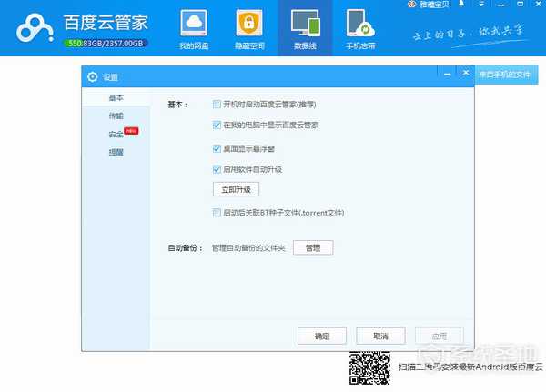Viewport: 546px width, 392px height.
Task: Click the 立即升级 button
Action: pyautogui.click(x=236, y=189)
